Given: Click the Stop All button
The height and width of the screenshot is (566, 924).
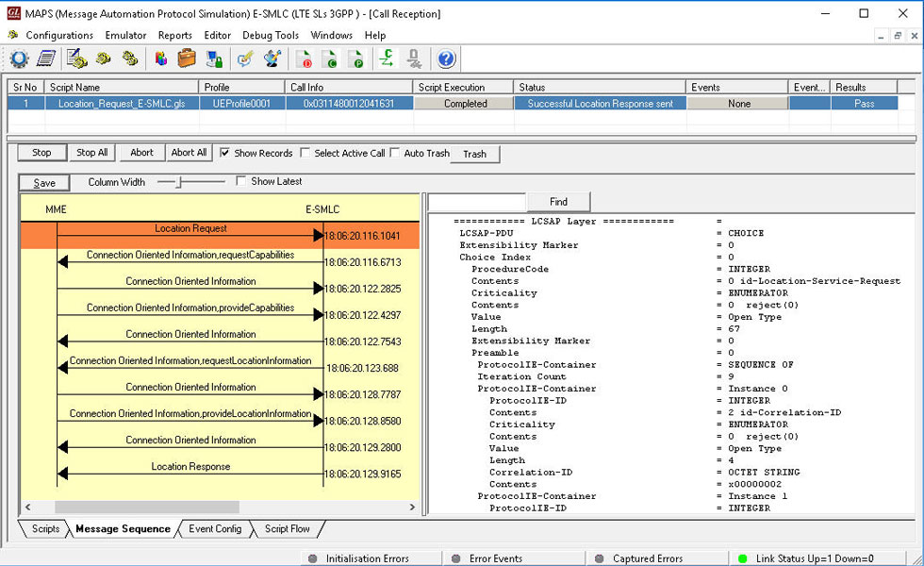Looking at the screenshot, I should (x=92, y=153).
